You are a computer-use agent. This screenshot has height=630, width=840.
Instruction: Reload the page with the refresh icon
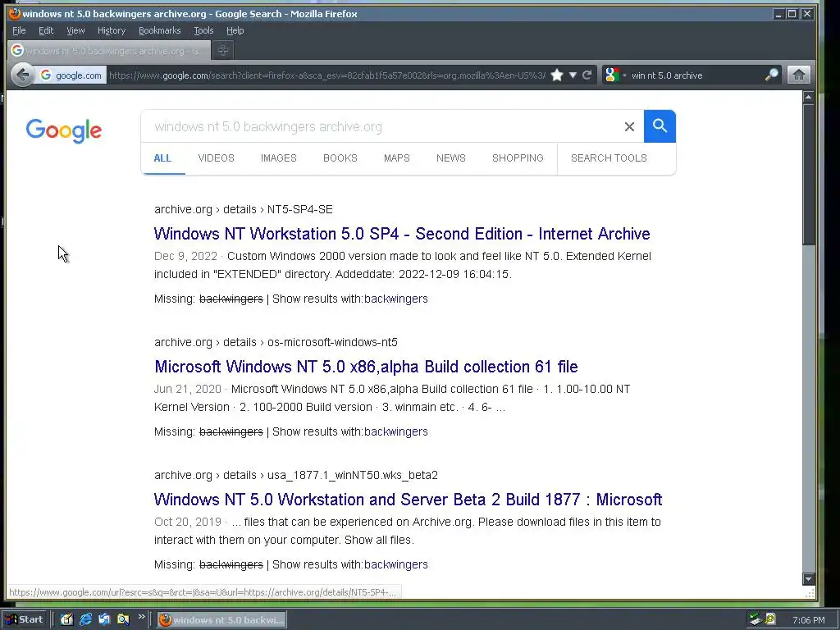(587, 75)
